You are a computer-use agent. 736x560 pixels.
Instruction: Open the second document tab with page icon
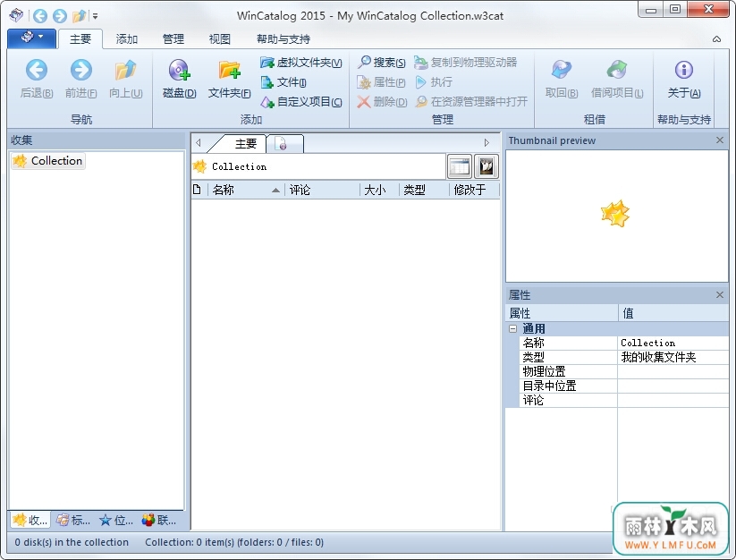[x=285, y=144]
